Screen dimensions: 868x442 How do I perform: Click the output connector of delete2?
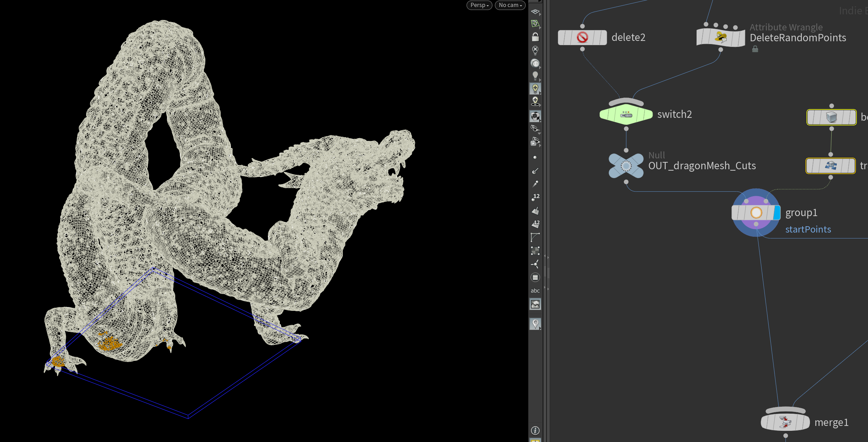(x=582, y=49)
